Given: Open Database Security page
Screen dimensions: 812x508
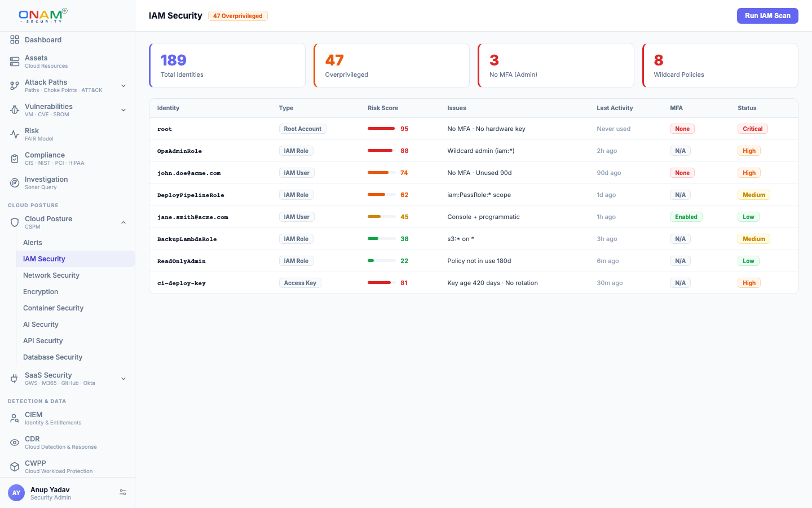Looking at the screenshot, I should 76,357.
